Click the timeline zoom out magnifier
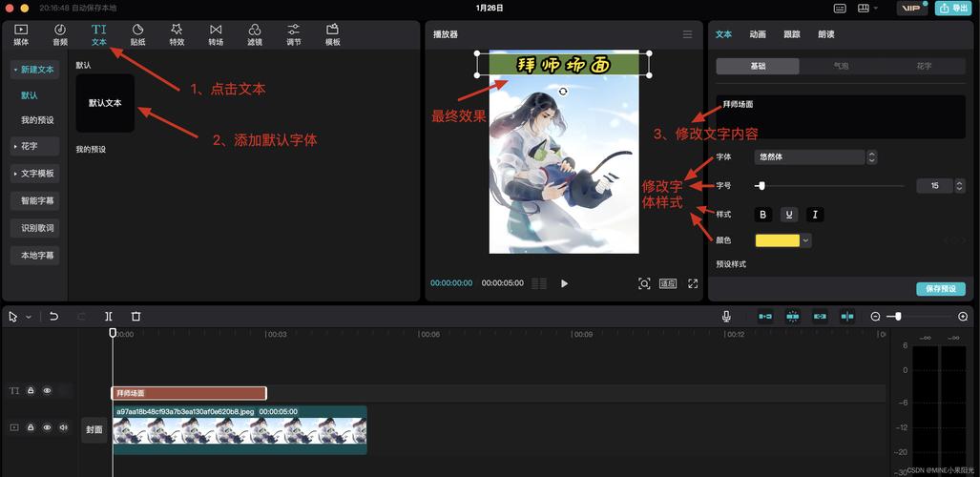The image size is (980, 477). click(x=876, y=317)
